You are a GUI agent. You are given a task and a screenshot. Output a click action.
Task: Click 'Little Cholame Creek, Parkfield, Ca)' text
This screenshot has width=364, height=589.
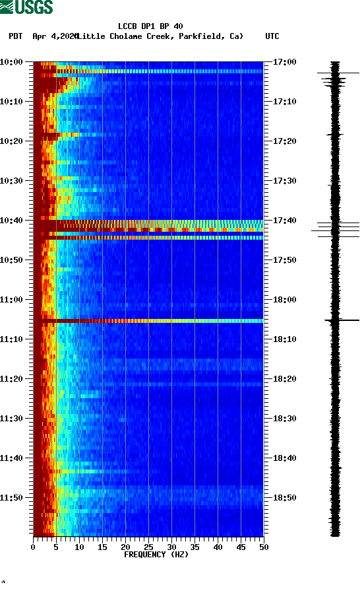coord(160,36)
